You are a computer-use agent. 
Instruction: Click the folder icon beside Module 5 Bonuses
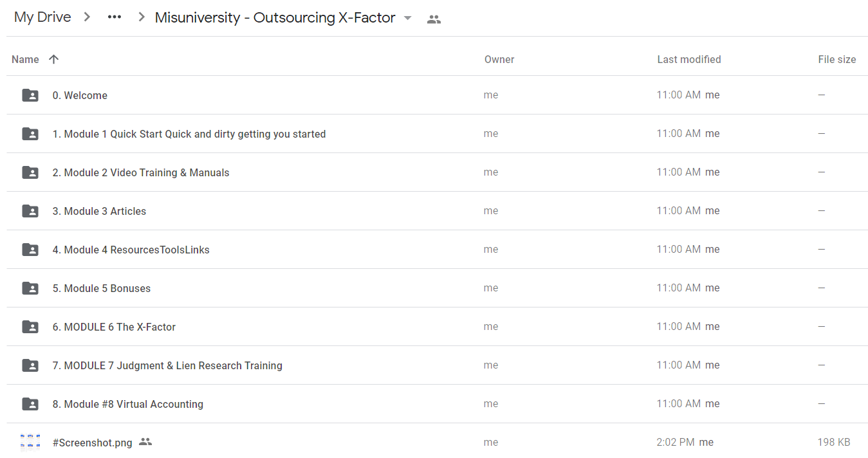[x=30, y=288]
